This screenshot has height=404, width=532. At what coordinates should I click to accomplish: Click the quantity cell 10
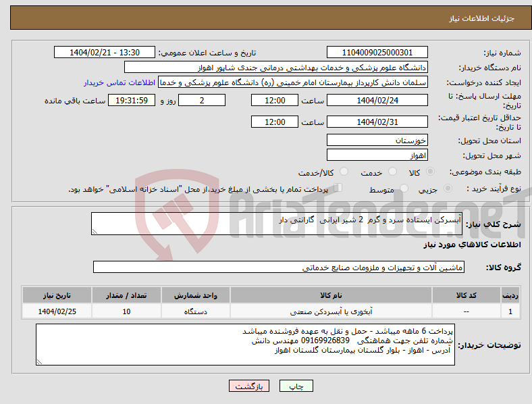(x=126, y=311)
